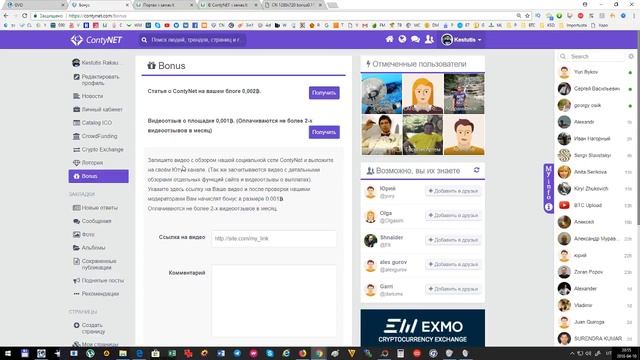Switch to the Bonus browser tab
Screen dimensions: 640x360
[x=99, y=5]
